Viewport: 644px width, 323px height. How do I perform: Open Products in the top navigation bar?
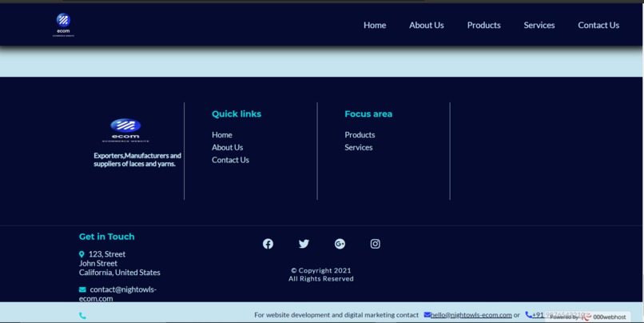[484, 25]
